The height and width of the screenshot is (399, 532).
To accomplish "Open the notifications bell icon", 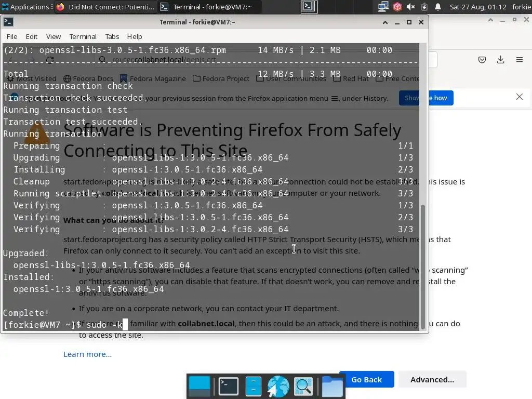I will point(438,7).
